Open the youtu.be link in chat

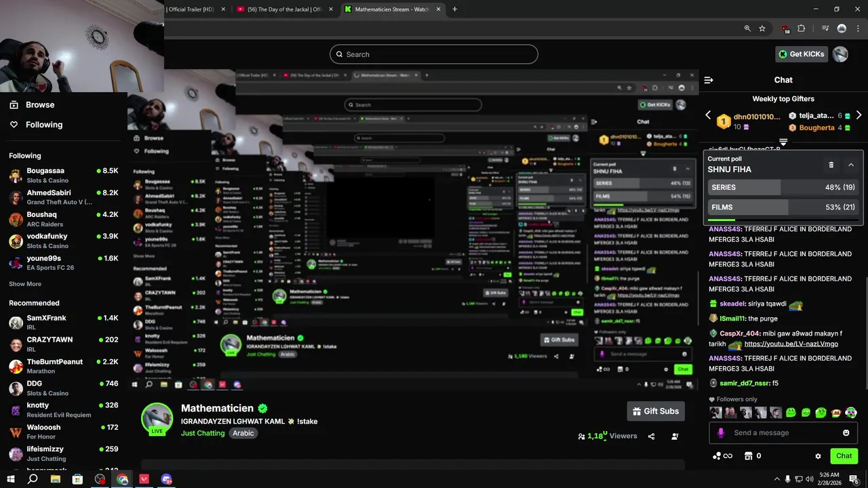click(791, 344)
